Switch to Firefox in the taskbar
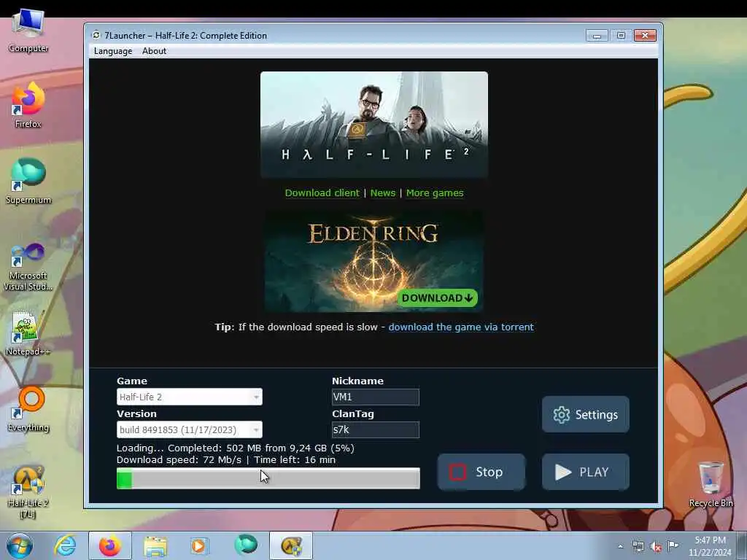The height and width of the screenshot is (560, 747). (x=110, y=545)
